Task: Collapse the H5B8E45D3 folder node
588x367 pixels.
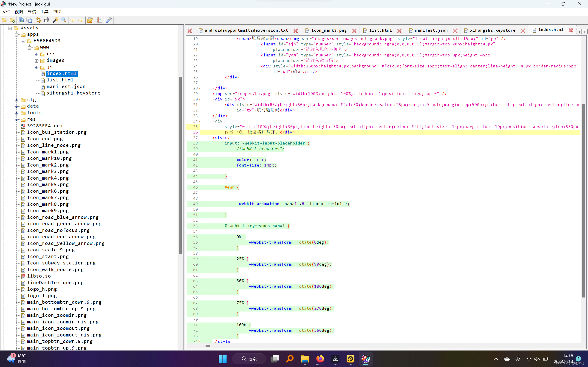Action: pos(23,41)
